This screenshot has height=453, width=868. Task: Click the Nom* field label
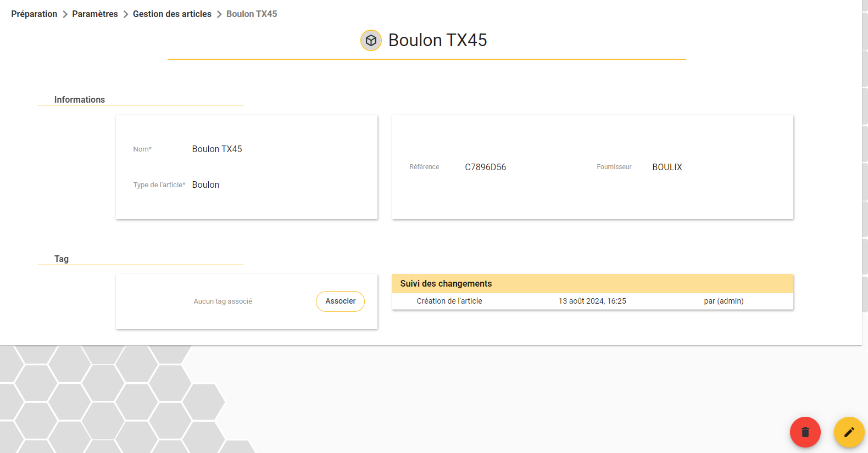pos(142,149)
